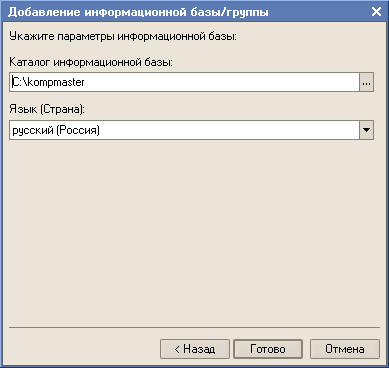Click empty space inside the language combo box
The height and width of the screenshot is (368, 389).
[x=230, y=130]
